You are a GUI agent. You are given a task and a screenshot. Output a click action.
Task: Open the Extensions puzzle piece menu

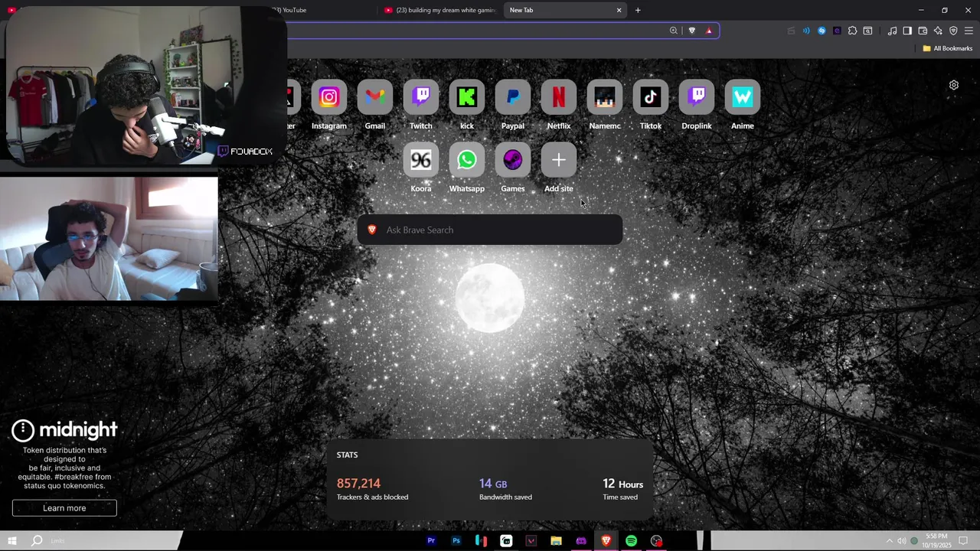852,31
